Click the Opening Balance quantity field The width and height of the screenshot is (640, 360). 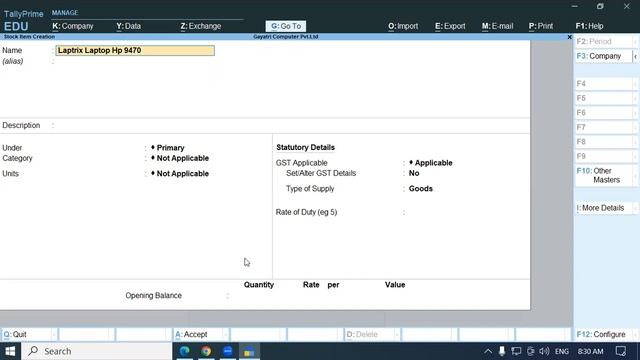pyautogui.click(x=253, y=296)
